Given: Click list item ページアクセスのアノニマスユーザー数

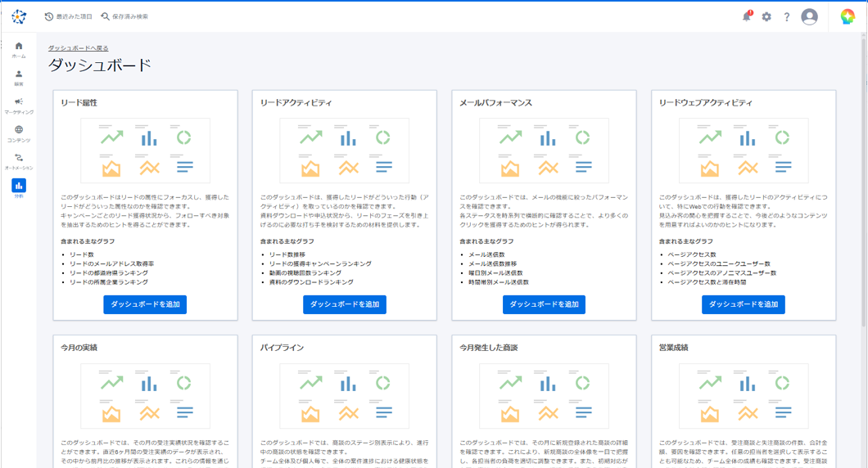Looking at the screenshot, I should (722, 272).
